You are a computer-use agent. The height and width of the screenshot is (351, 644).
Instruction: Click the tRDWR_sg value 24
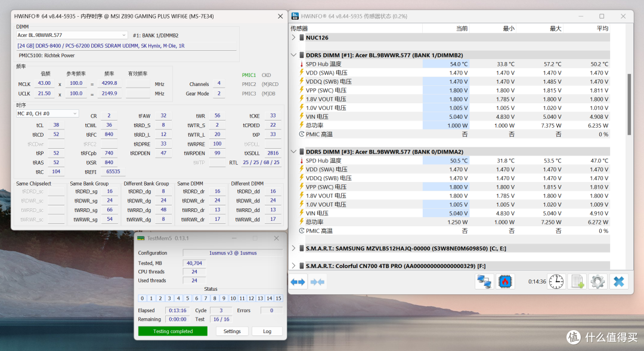(110, 201)
